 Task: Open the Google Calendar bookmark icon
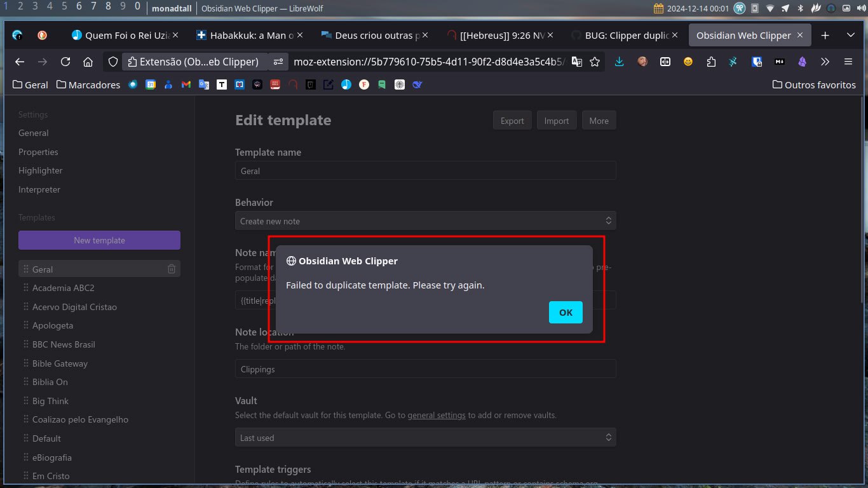click(151, 84)
